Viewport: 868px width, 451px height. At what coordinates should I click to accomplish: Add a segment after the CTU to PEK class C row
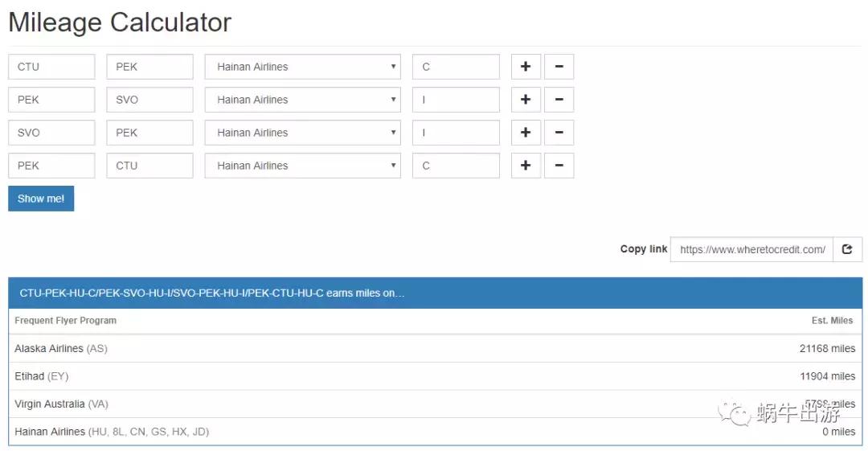(526, 67)
